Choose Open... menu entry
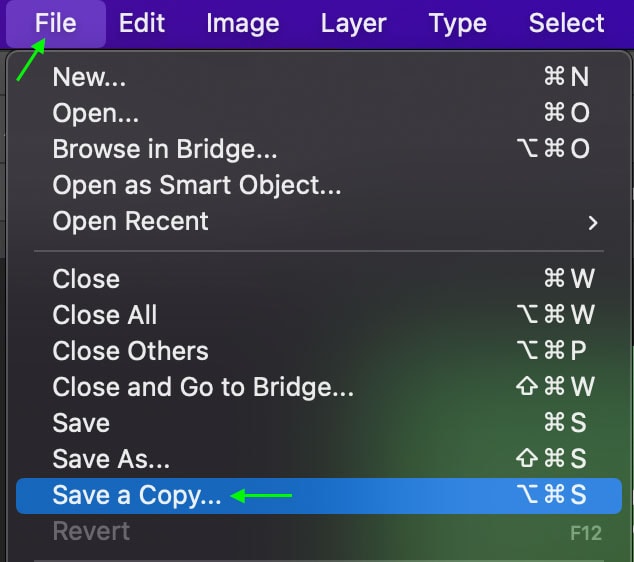The image size is (634, 562). point(319,112)
